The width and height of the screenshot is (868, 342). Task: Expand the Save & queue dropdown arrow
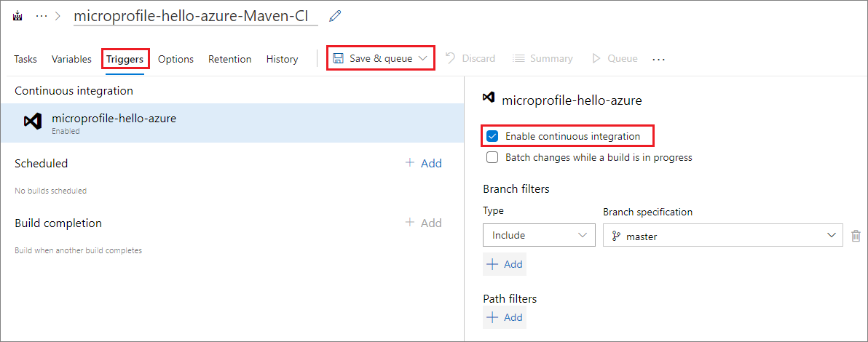tap(423, 58)
